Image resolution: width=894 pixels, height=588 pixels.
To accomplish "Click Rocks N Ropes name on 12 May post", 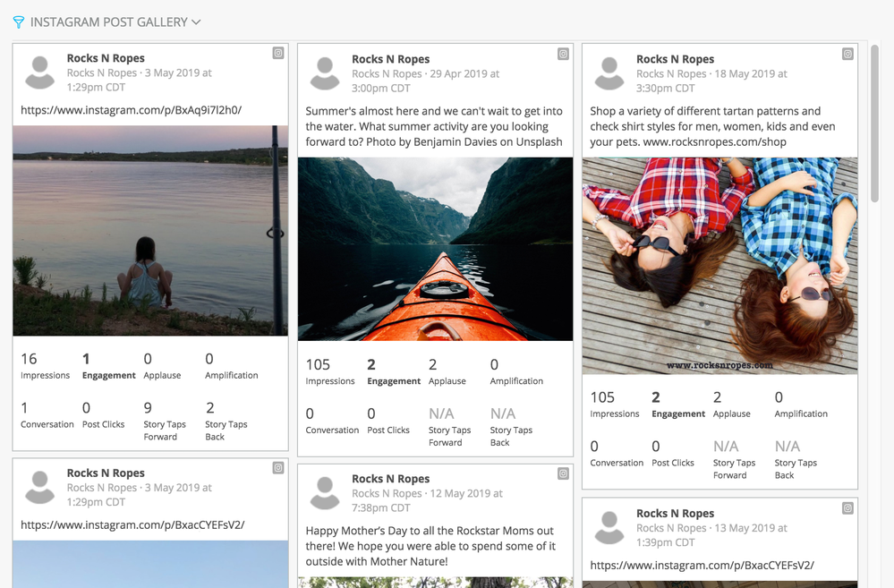I will [x=390, y=479].
